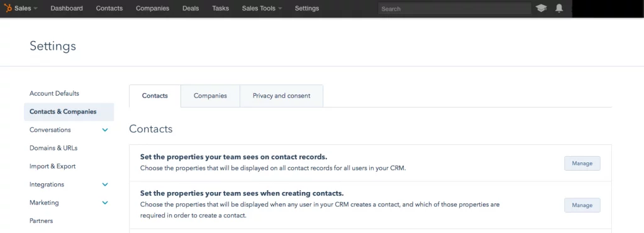Go to Dashboard in top navigation

[x=67, y=8]
